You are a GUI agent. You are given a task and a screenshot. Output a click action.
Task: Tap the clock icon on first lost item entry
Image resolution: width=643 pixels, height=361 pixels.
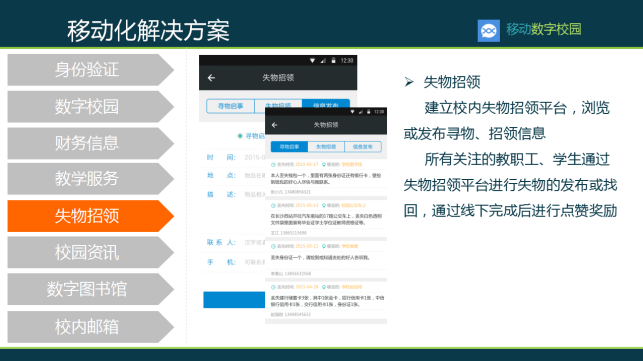(273, 165)
